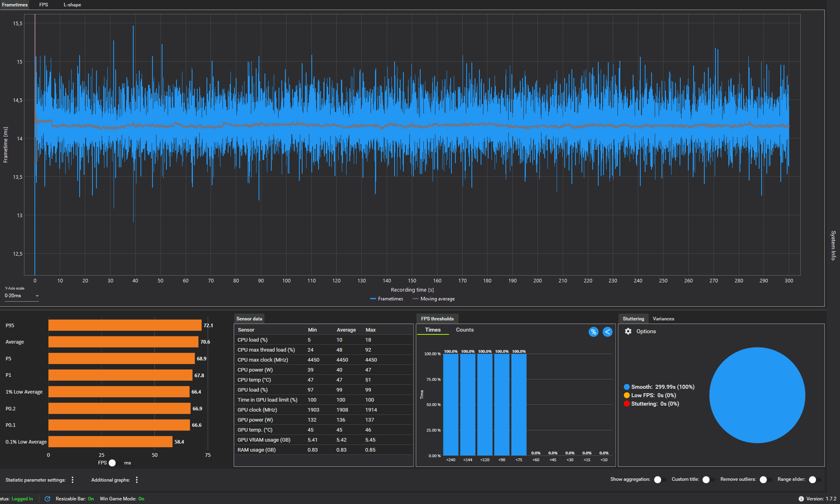Image resolution: width=840 pixels, height=504 pixels.
Task: Open the FPS graph tab
Action: 44,5
